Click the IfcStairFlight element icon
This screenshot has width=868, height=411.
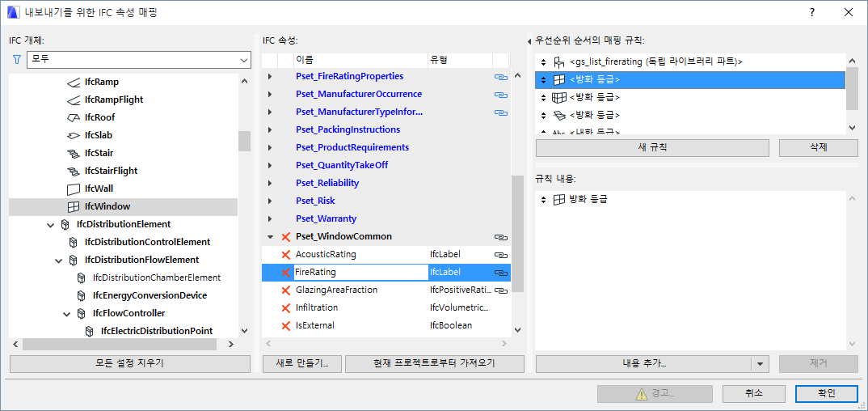73,171
